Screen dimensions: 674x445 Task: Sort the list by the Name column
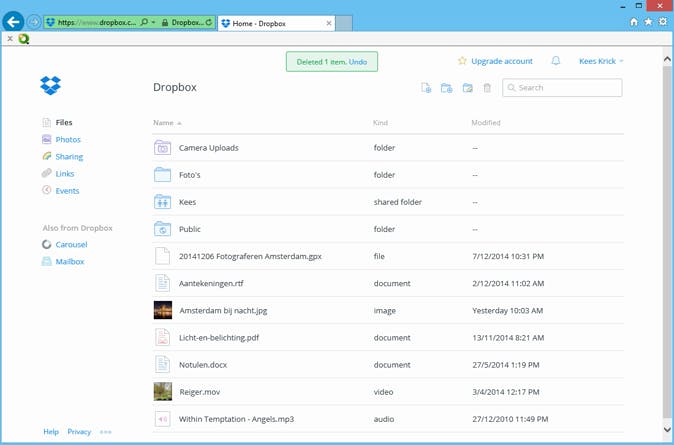pyautogui.click(x=167, y=123)
